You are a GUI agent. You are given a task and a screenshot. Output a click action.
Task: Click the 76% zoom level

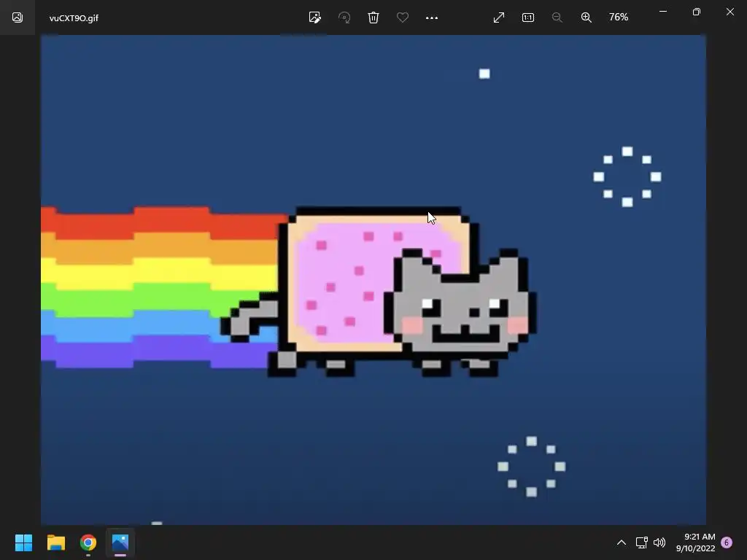pos(619,17)
